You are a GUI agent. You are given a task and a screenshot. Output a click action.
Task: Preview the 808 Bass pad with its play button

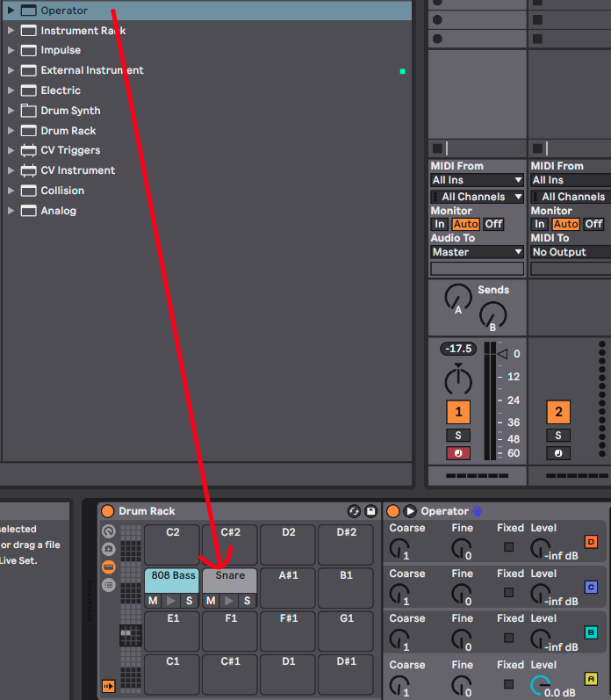click(171, 601)
